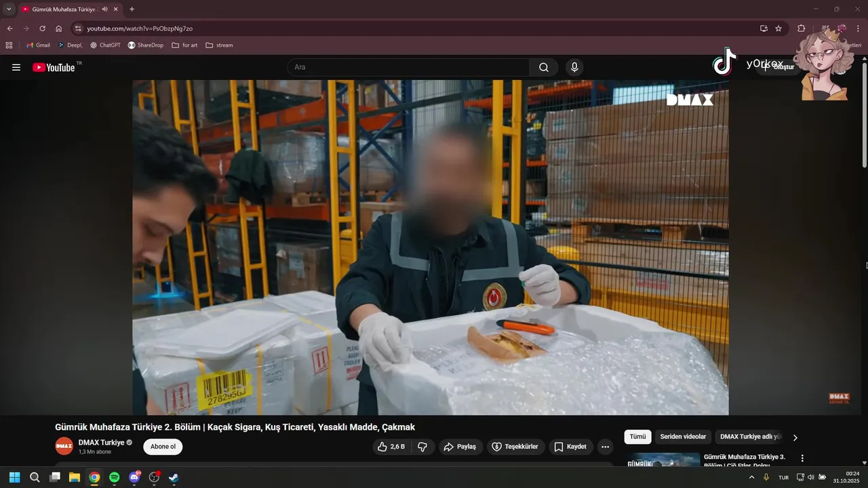The width and height of the screenshot is (868, 488).
Task: Open the system volume tray icon
Action: click(811, 477)
